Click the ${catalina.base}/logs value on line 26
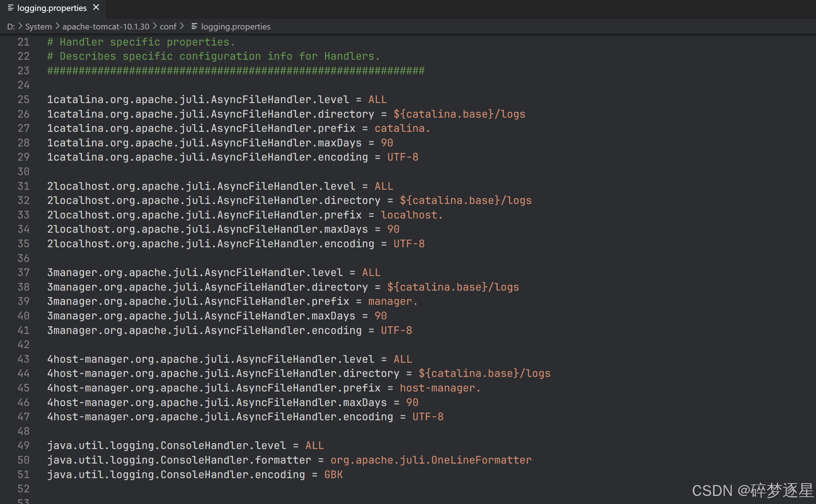The image size is (816, 504). pyautogui.click(x=459, y=114)
